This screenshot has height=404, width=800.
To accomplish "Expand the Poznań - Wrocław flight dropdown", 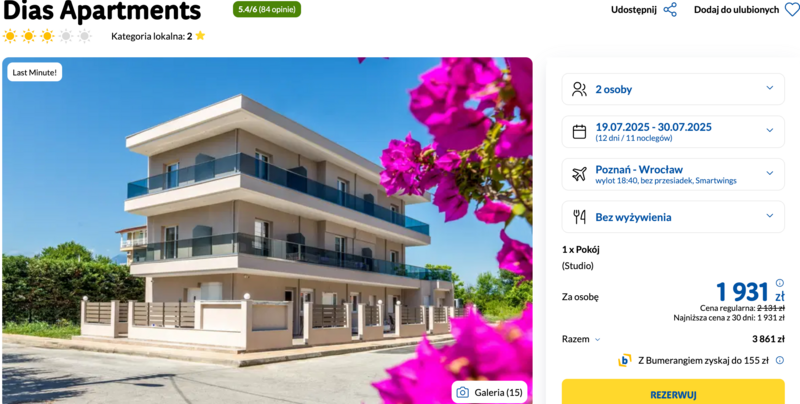I will (673, 174).
